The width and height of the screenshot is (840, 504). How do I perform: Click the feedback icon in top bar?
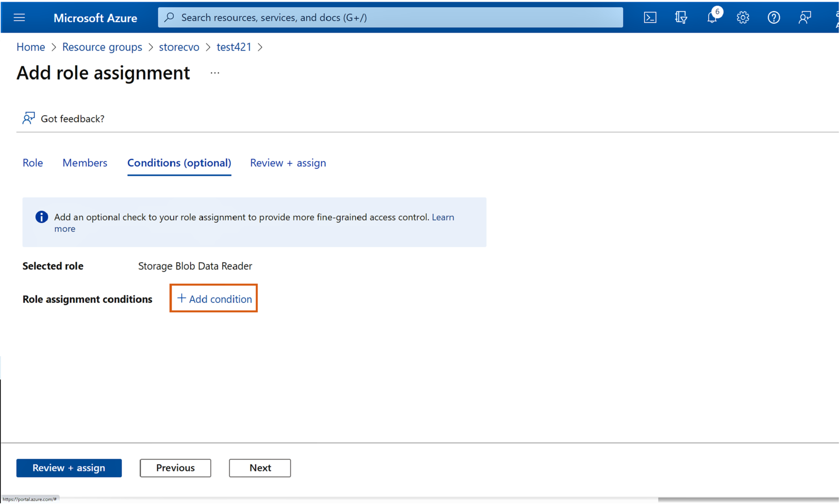[x=805, y=17]
